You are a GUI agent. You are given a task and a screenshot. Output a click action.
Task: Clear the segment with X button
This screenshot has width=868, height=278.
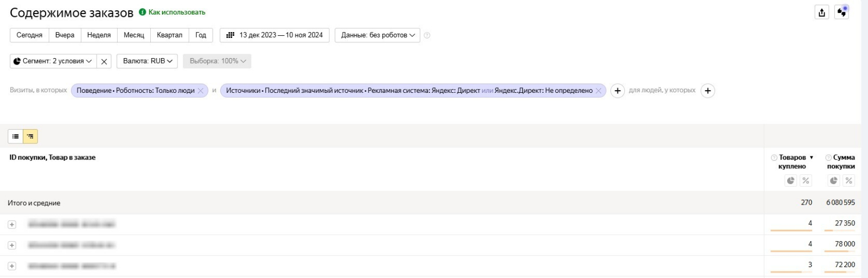point(104,61)
